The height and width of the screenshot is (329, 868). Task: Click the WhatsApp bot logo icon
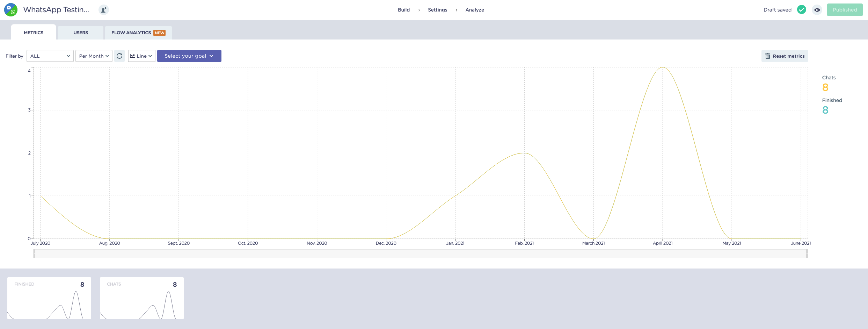click(11, 10)
